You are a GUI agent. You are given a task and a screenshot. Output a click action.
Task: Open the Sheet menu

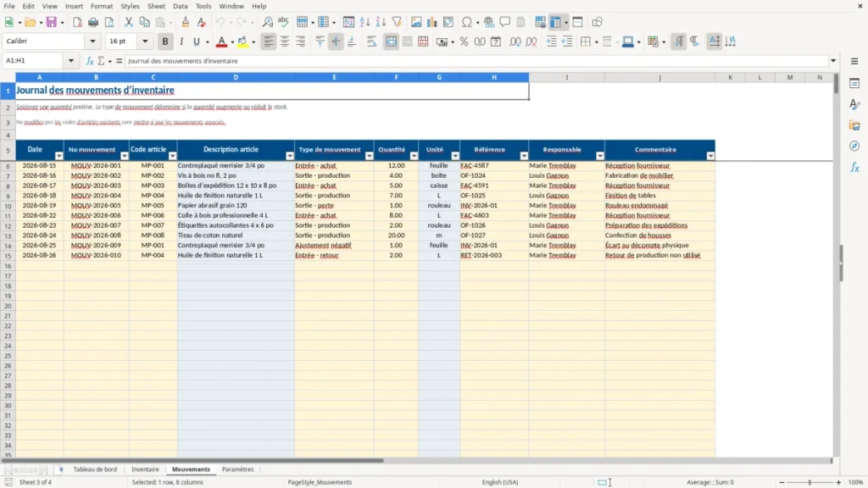pyautogui.click(x=156, y=6)
